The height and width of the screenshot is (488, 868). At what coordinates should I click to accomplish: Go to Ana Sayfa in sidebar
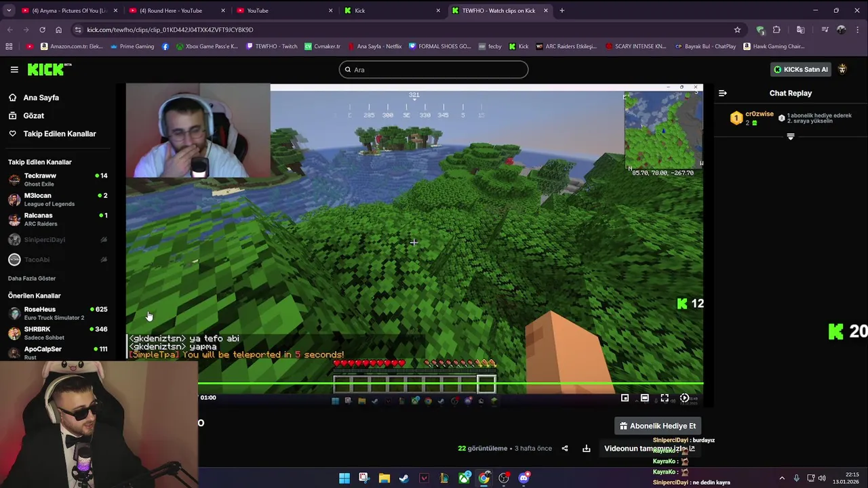point(41,98)
